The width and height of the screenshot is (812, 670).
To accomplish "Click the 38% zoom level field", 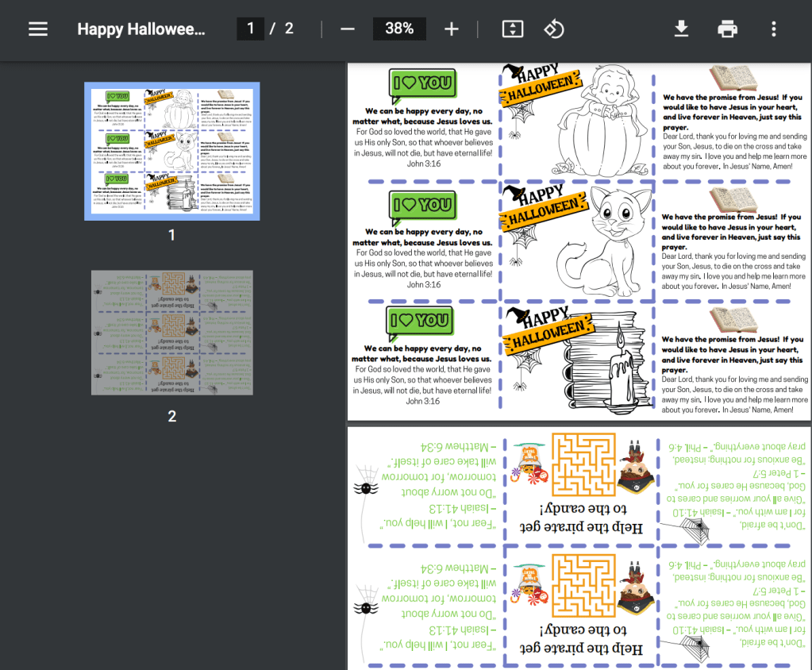I will pos(399,29).
